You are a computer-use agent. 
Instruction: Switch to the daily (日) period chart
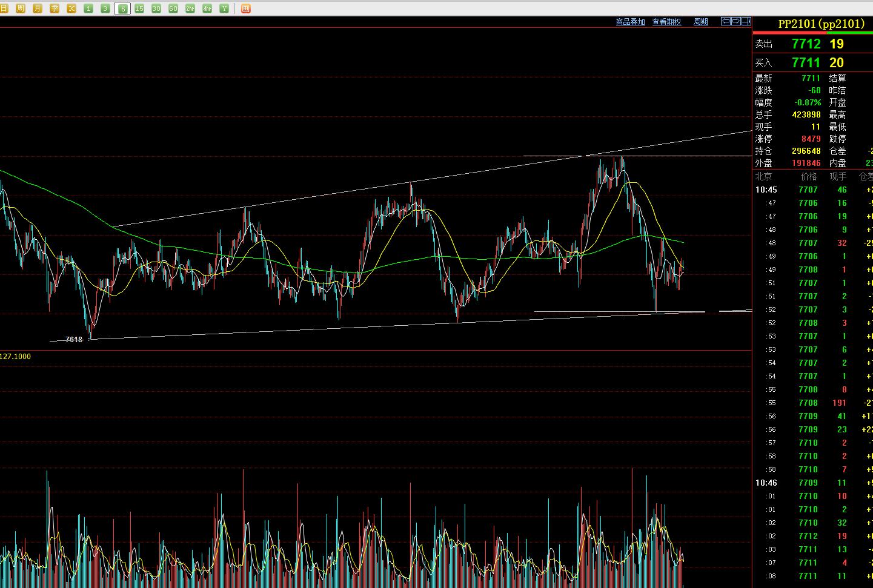4,8
